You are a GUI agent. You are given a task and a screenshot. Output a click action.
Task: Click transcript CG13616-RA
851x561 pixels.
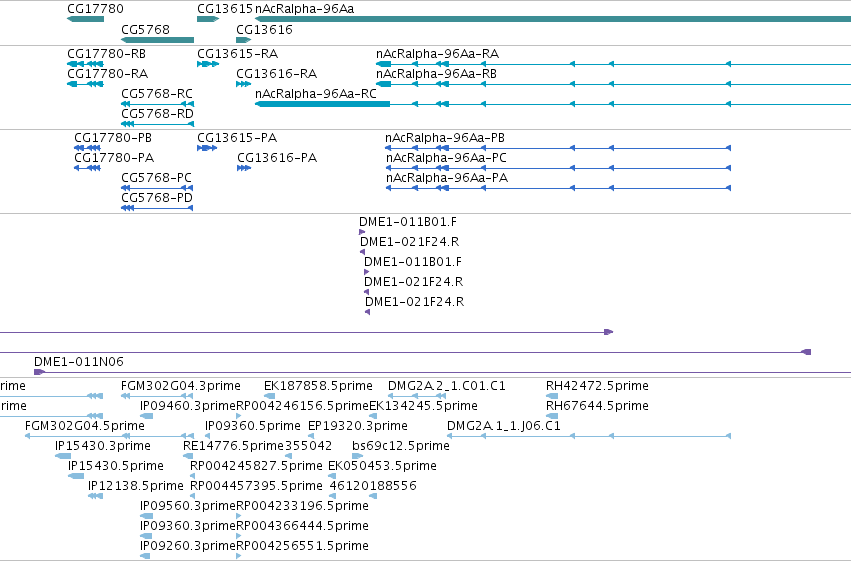pyautogui.click(x=276, y=74)
